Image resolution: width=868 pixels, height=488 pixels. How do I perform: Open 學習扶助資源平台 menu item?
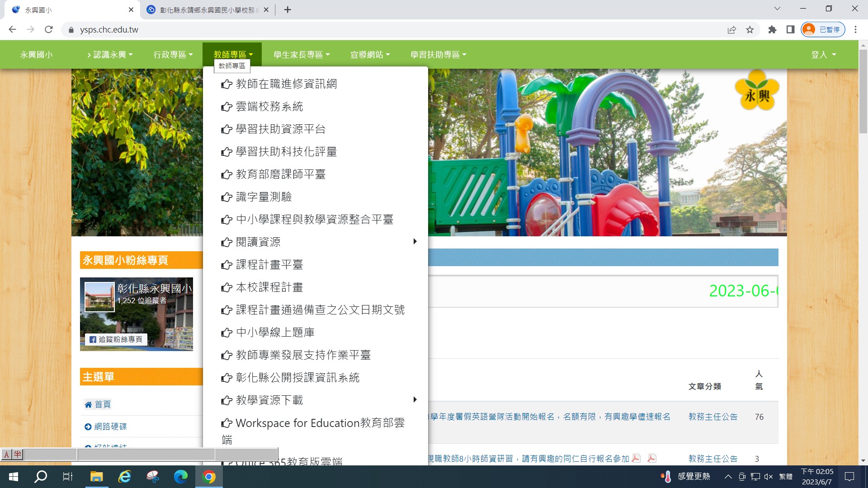(273, 129)
